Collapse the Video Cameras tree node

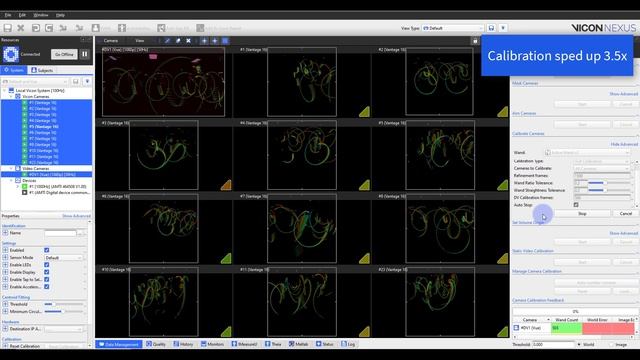pos(11,168)
